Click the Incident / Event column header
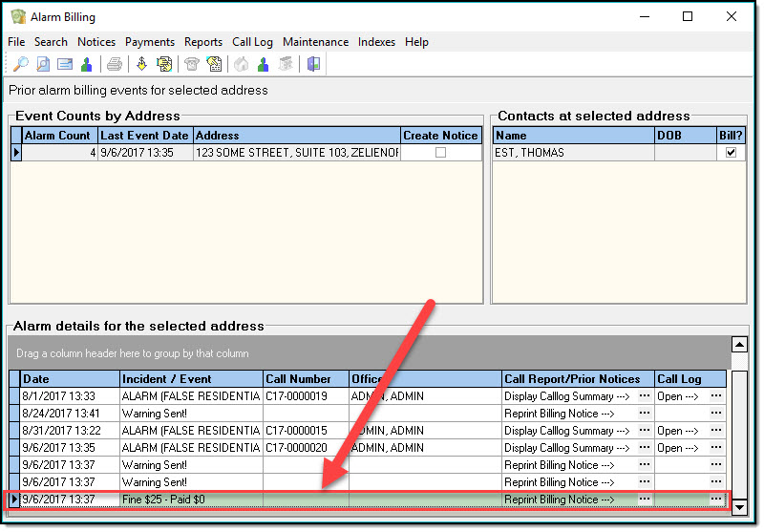The image size is (764, 532). [x=167, y=379]
